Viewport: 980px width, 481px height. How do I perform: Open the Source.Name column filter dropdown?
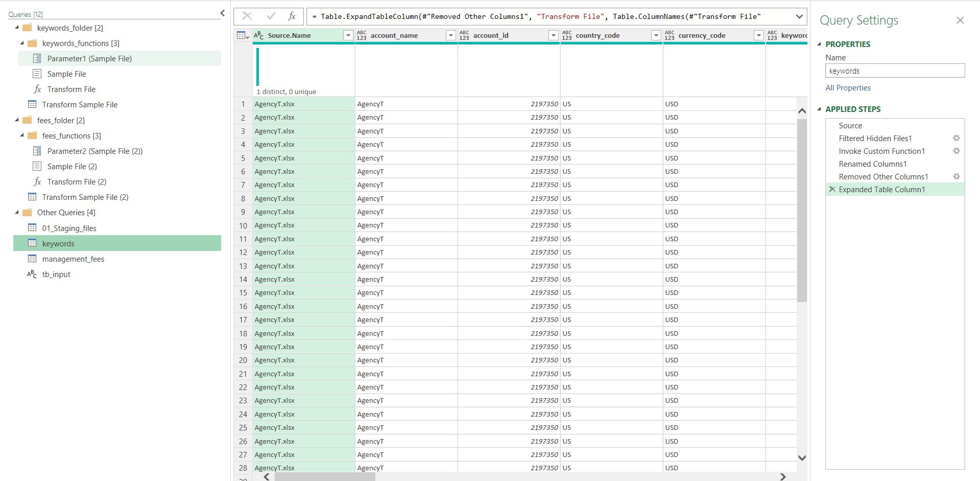(348, 35)
